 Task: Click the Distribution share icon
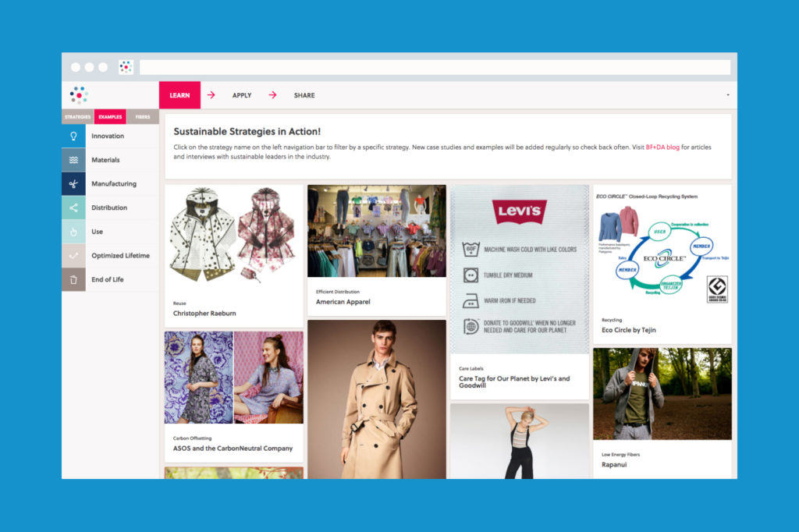click(x=73, y=208)
